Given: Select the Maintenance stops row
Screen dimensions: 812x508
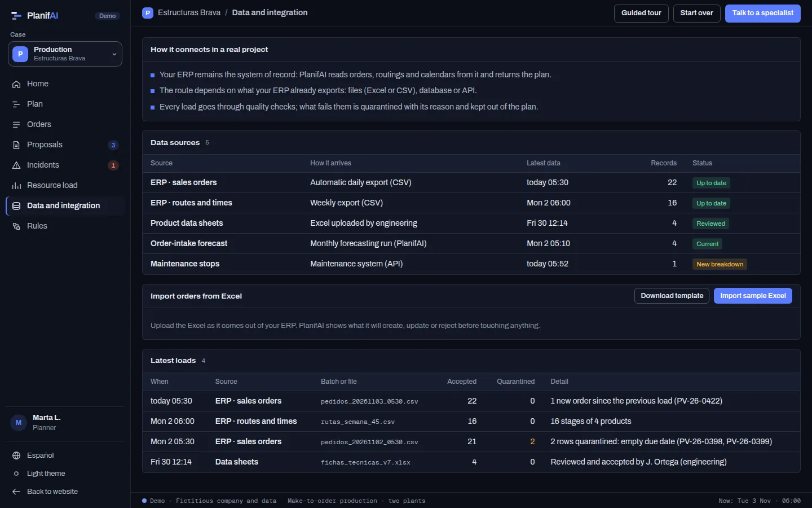Looking at the screenshot, I should click(471, 264).
